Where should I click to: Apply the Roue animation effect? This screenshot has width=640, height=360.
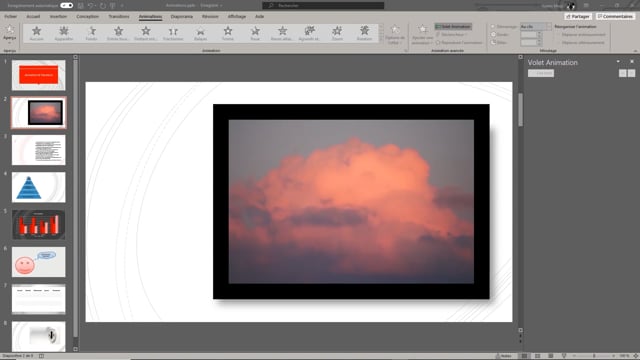click(x=255, y=33)
